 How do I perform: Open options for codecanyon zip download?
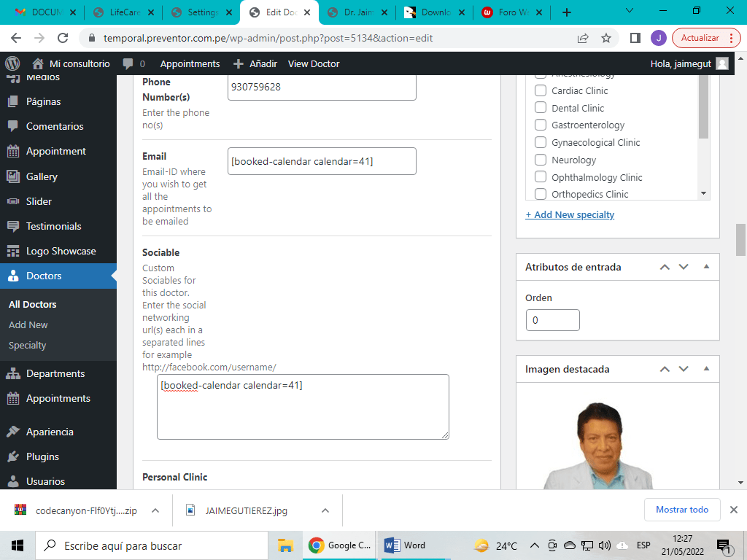155,510
